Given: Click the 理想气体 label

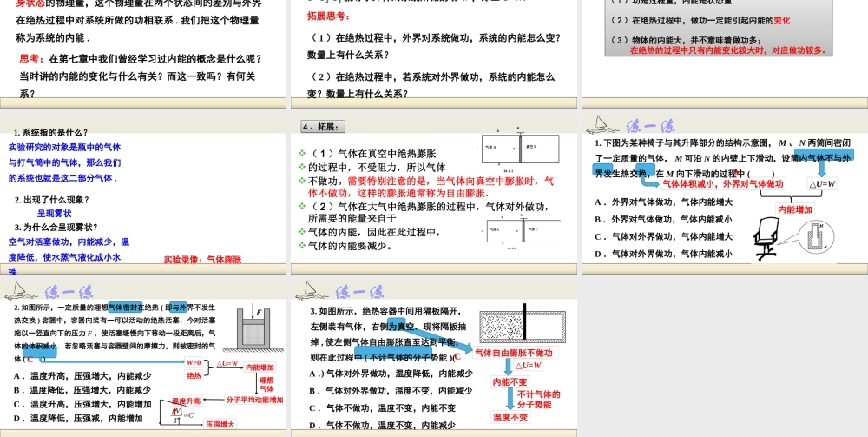Looking at the screenshot, I should (x=266, y=385).
